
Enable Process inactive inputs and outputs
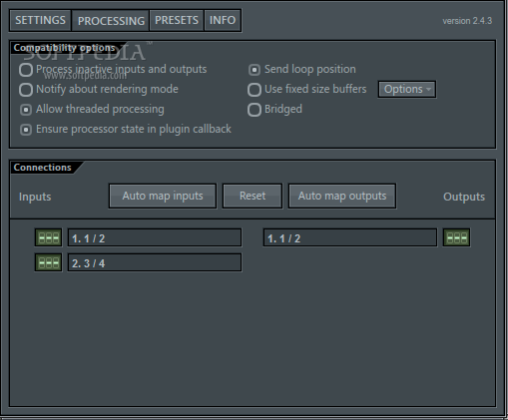click(x=26, y=70)
